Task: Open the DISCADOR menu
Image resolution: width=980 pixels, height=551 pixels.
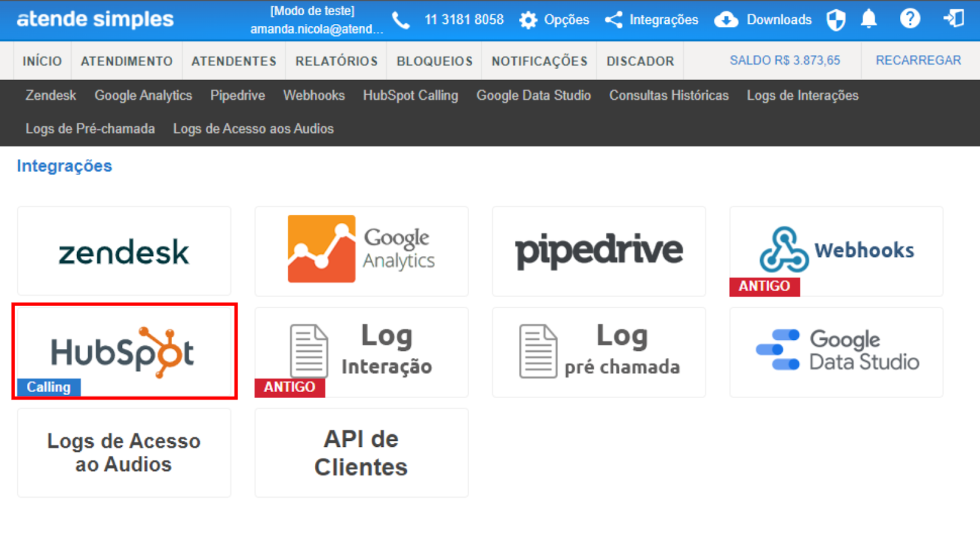Action: [641, 61]
